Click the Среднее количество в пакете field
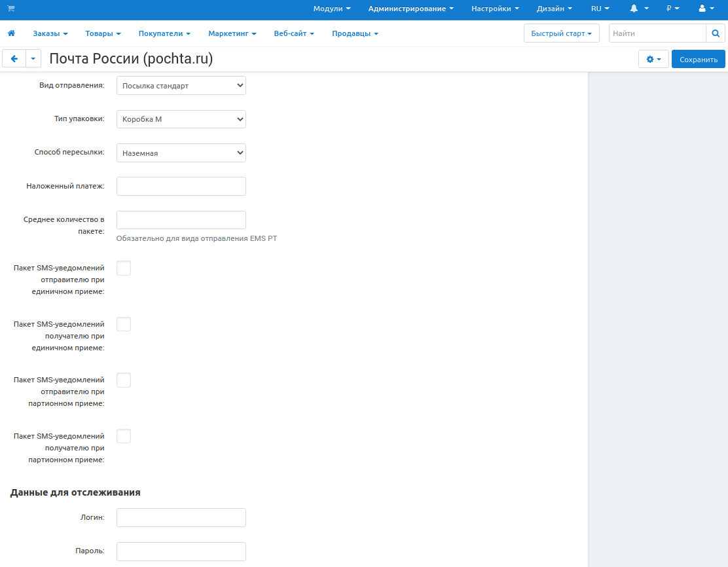The width and height of the screenshot is (728, 567). 181,220
